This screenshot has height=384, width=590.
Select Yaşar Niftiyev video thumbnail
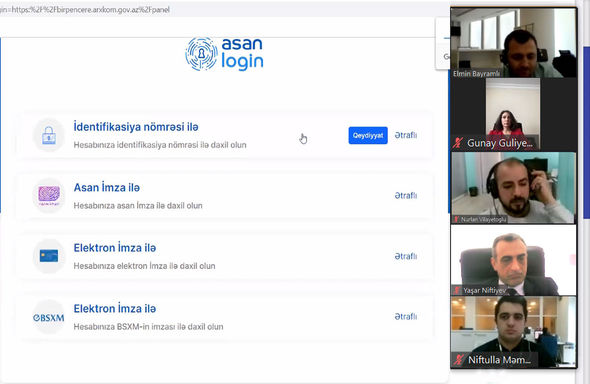tap(513, 260)
